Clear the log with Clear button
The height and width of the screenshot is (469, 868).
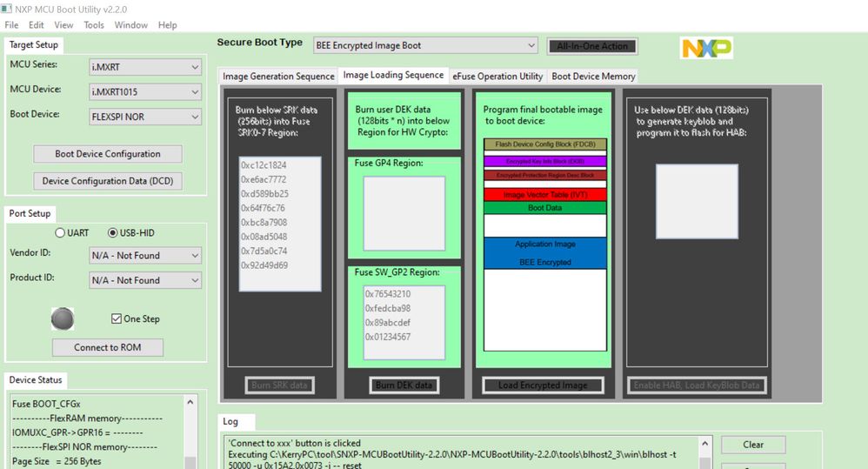753,445
